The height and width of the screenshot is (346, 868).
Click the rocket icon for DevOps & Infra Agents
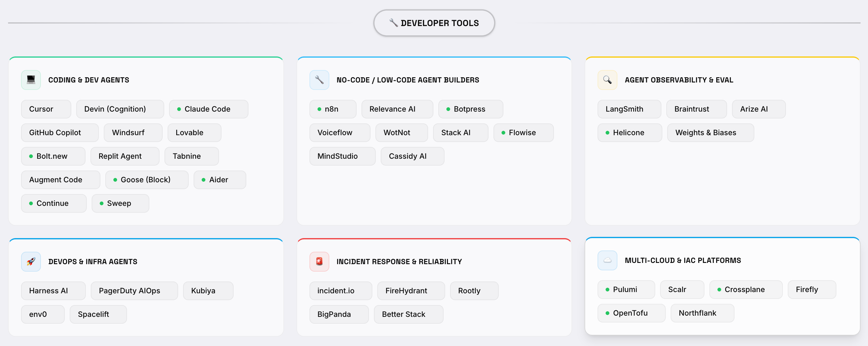pos(31,261)
